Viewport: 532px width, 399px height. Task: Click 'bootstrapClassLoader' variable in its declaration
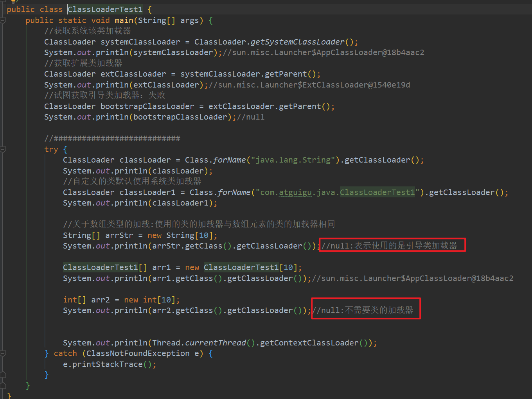tap(147, 106)
